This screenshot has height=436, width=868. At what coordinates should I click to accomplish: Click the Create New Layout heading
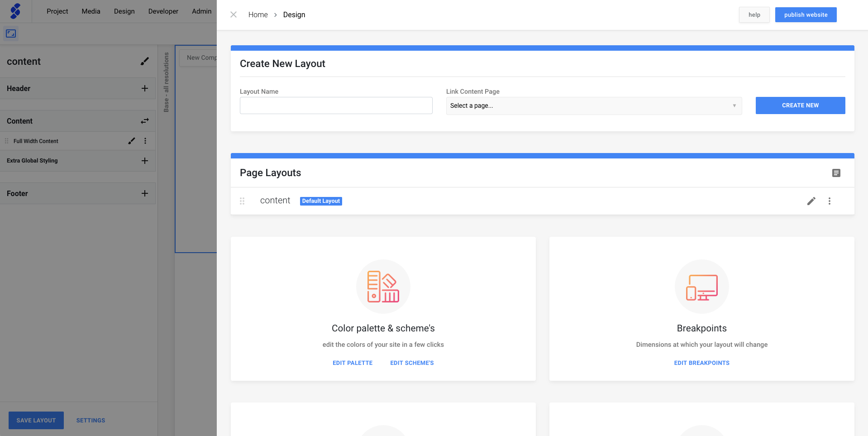[x=282, y=64]
